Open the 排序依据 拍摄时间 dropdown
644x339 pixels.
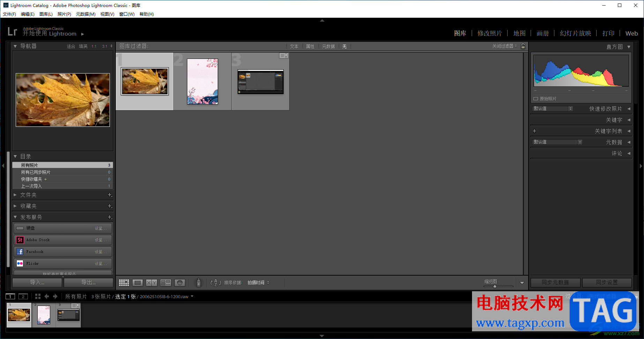click(x=258, y=283)
